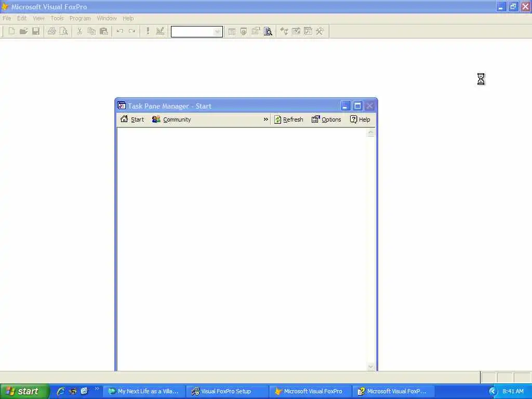Open the Window menu

tap(107, 18)
